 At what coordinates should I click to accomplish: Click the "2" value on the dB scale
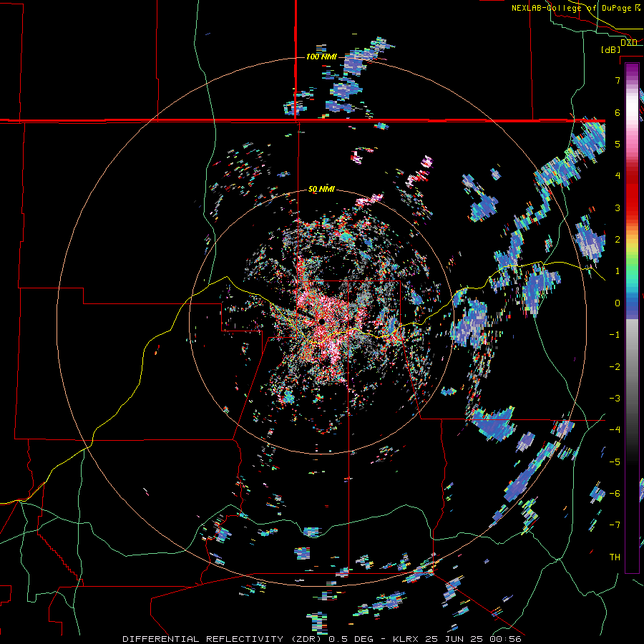click(x=618, y=240)
